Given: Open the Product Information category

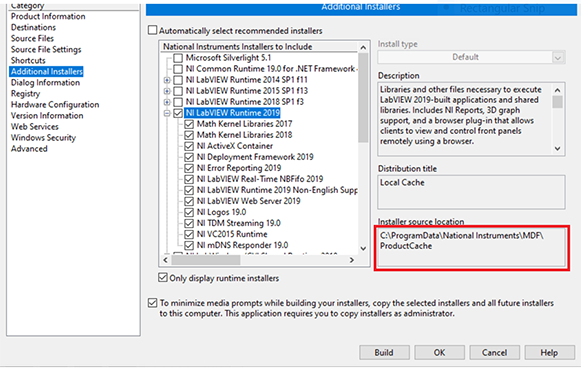Looking at the screenshot, I should pos(48,16).
